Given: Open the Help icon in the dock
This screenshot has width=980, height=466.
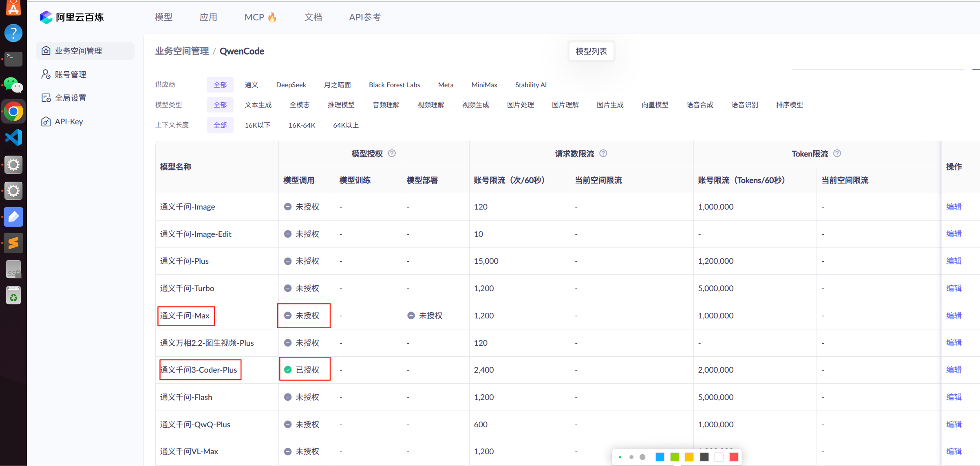Looking at the screenshot, I should click(13, 33).
